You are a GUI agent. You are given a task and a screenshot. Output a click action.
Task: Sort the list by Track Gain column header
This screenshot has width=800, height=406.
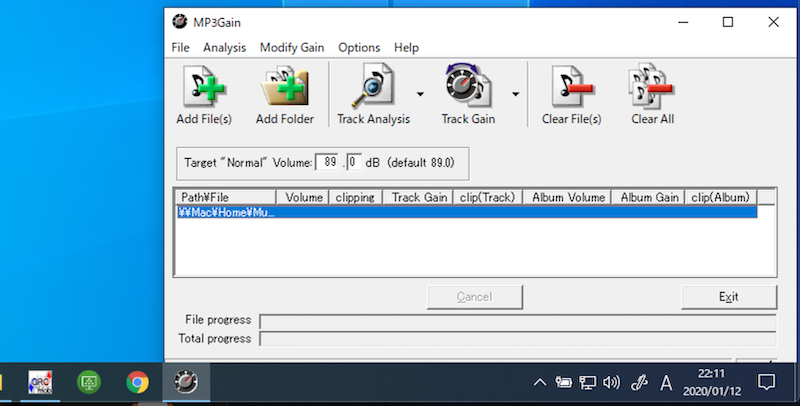pyautogui.click(x=418, y=198)
